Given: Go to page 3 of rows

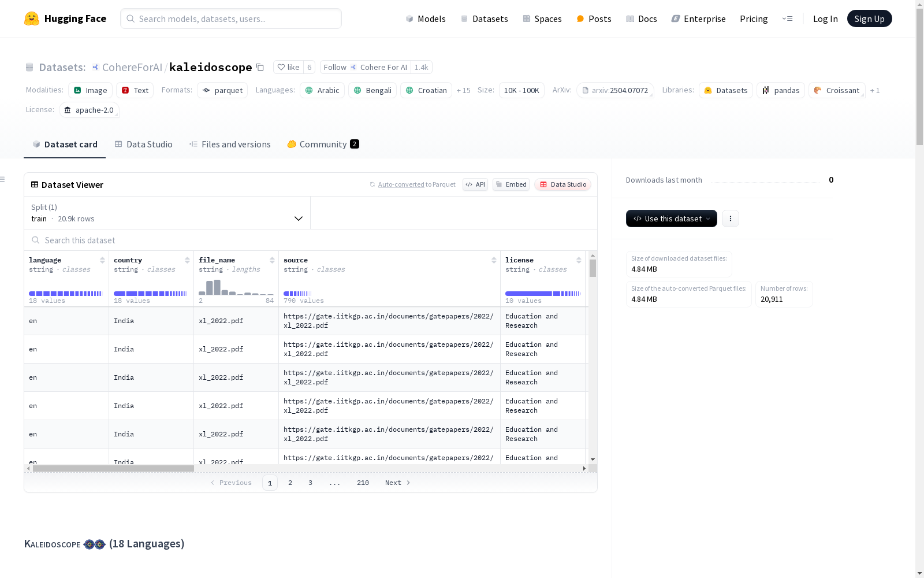Looking at the screenshot, I should coord(310,483).
